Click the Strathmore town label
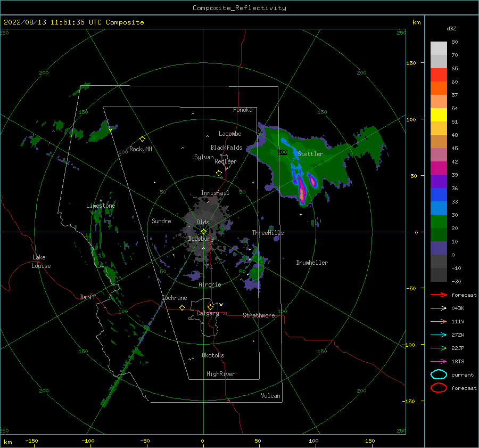The height and width of the screenshot is (448, 479). pos(259,315)
